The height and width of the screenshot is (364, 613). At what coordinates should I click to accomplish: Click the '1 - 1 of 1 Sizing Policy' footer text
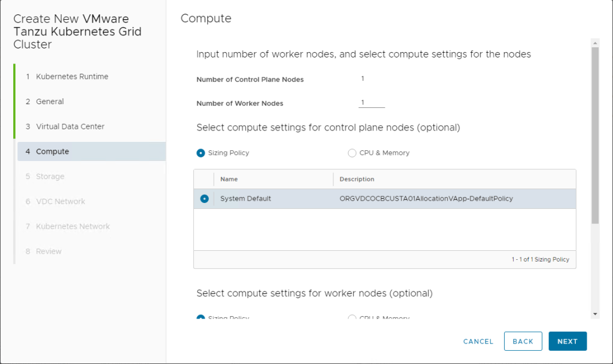(541, 259)
